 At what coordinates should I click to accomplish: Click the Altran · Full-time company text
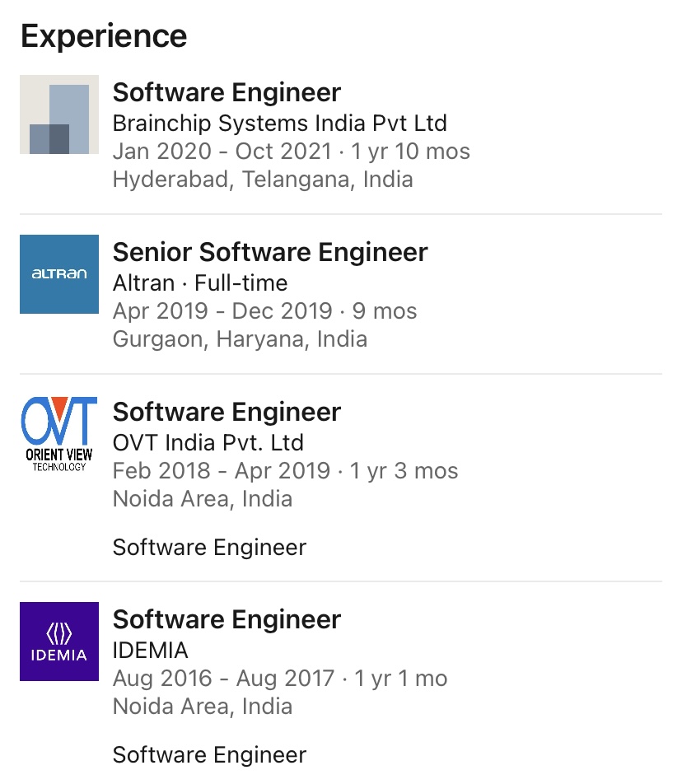200,283
